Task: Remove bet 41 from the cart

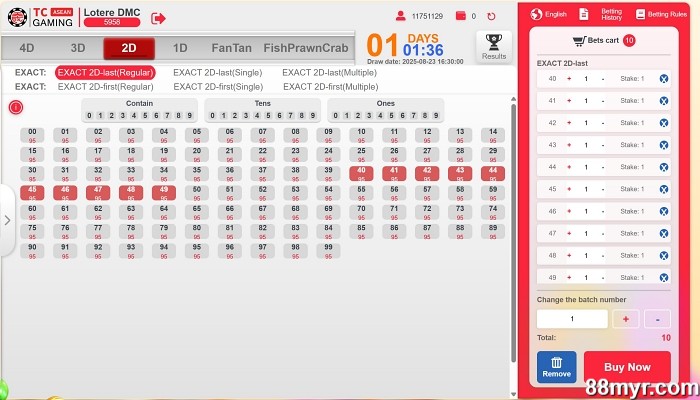Action: [664, 101]
